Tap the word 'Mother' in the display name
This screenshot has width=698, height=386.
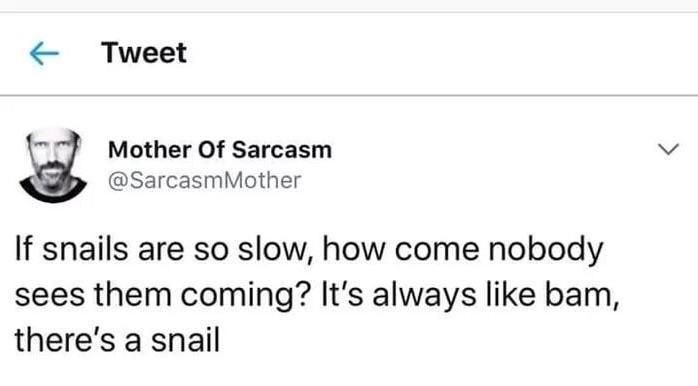click(x=150, y=149)
